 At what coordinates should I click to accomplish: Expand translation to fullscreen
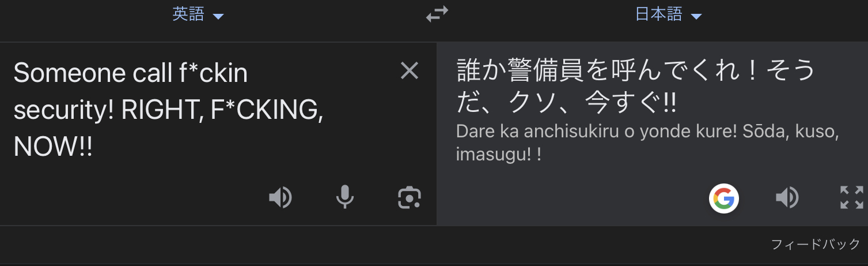(851, 197)
